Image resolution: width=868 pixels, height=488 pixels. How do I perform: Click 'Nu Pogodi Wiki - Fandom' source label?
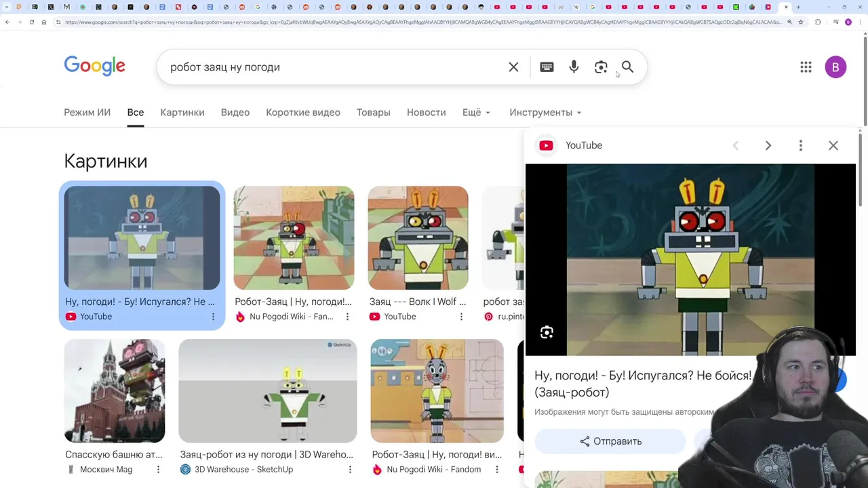(433, 470)
